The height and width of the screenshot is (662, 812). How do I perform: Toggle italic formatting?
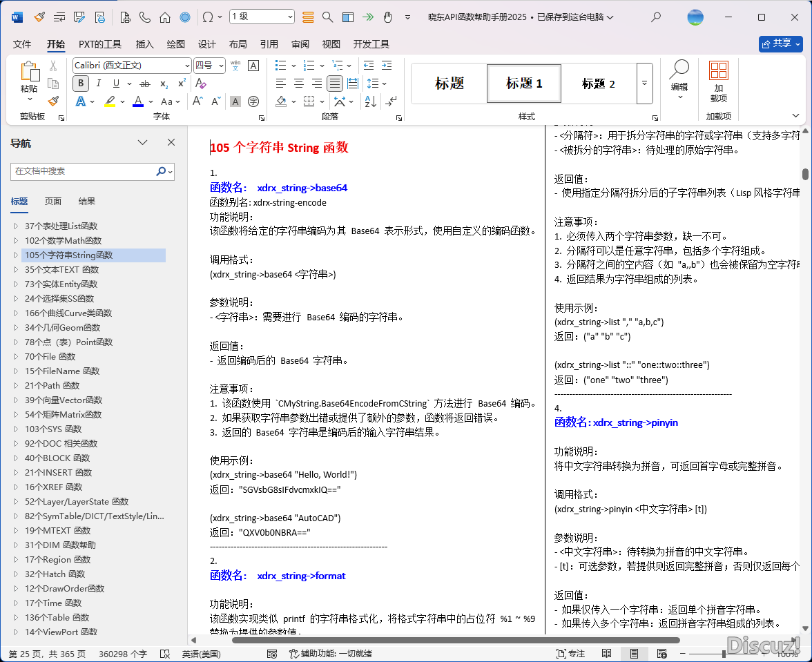tap(99, 84)
